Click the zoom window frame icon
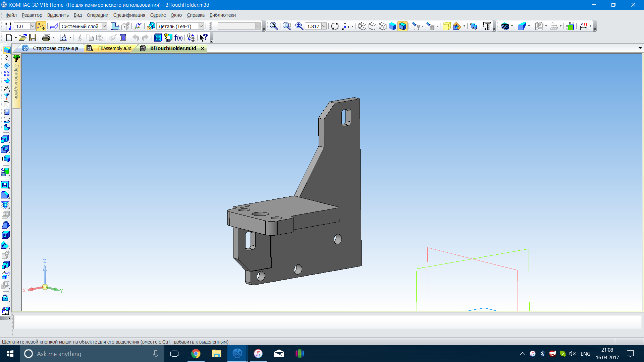Image resolution: width=644 pixels, height=362 pixels. coord(286,26)
